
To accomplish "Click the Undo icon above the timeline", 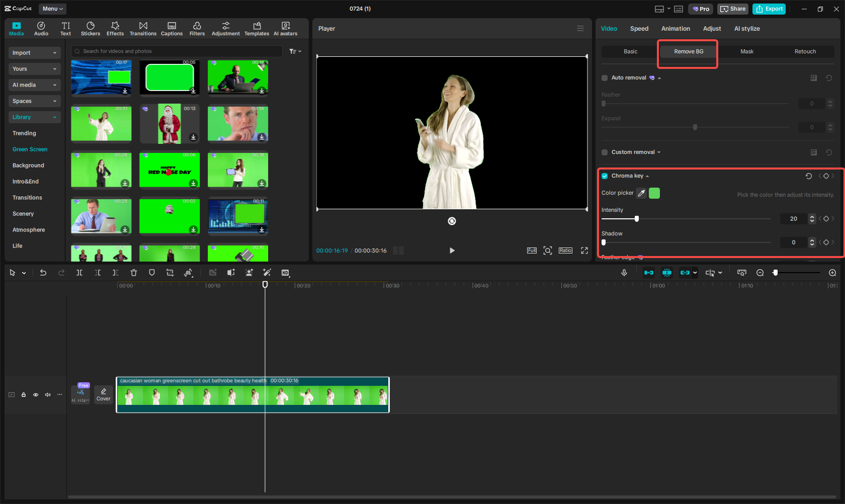I will pyautogui.click(x=43, y=273).
